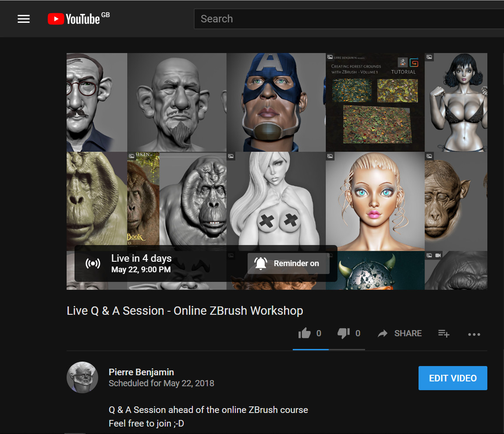This screenshot has height=434, width=504.
Task: Select the video title text
Action: pyautogui.click(x=185, y=311)
